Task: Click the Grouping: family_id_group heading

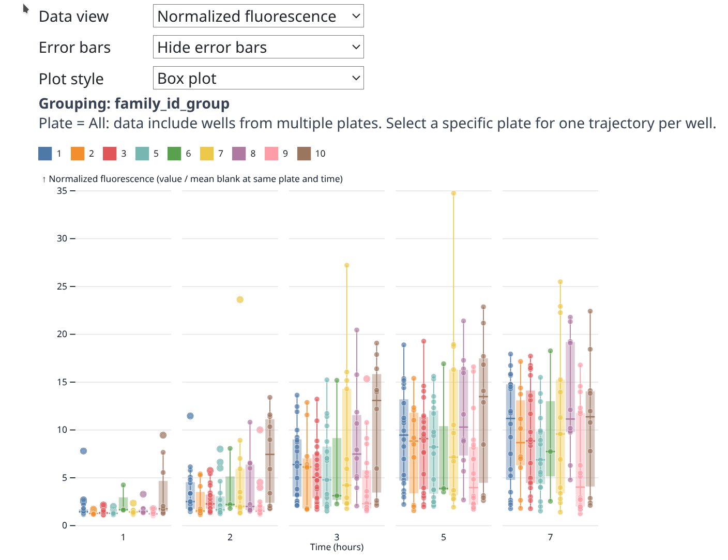Action: pos(134,103)
